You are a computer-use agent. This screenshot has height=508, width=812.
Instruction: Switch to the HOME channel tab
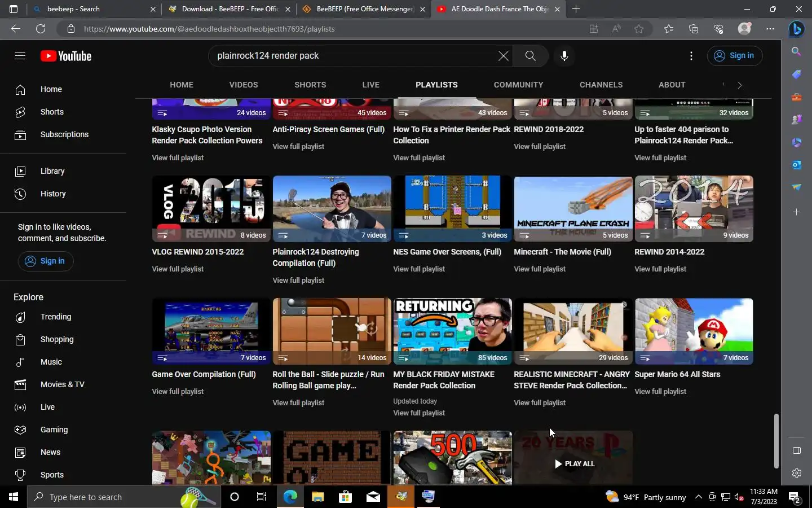[x=182, y=85]
